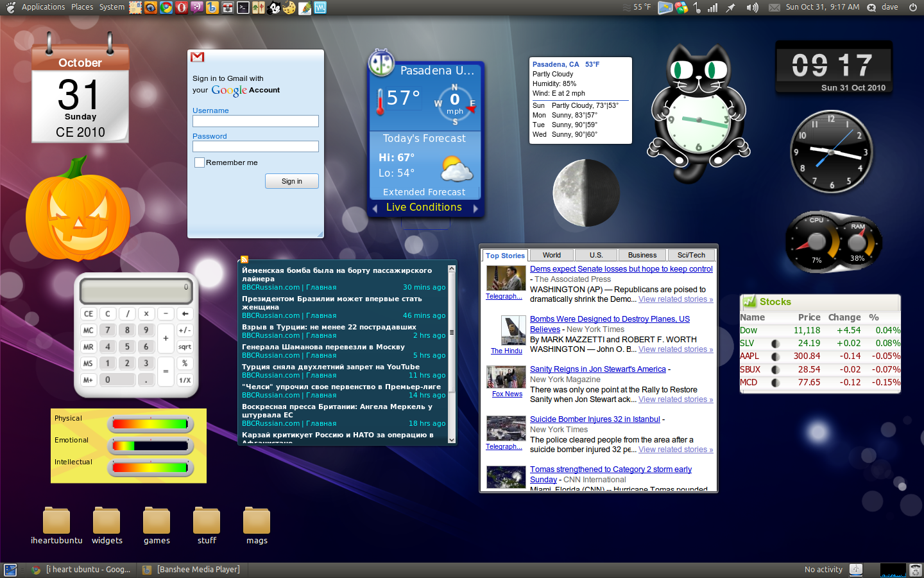Viewport: 924px width, 578px height.
Task: Click next arrow beside Live Conditions
Action: coord(475,208)
